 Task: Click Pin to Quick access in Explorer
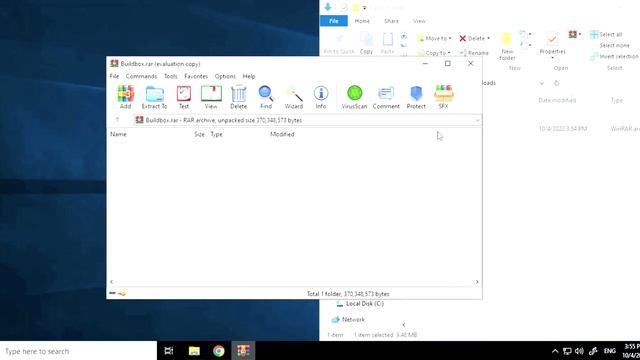[x=339, y=43]
